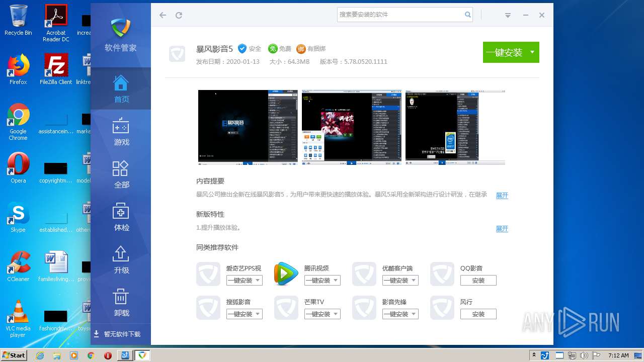Expand the 搜狐影音 install dropdown arrow
Screen dimensions: 644x362
258,314
